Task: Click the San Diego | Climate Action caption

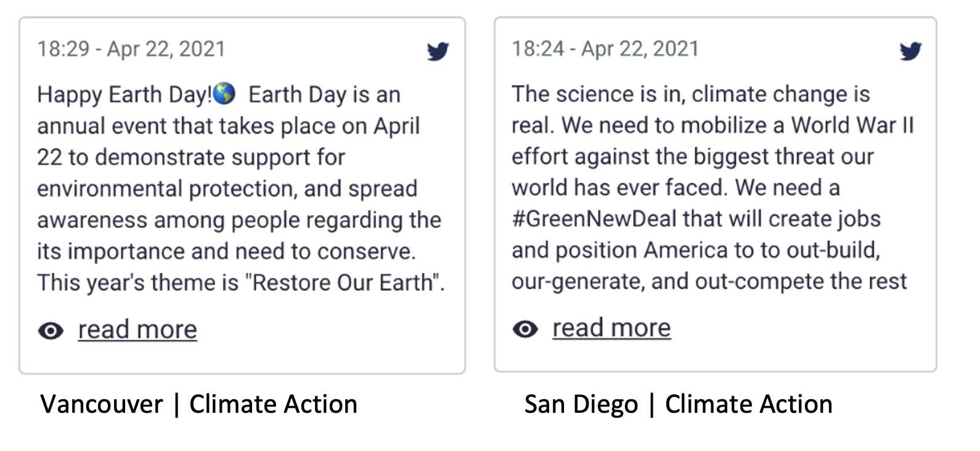Action: coord(678,404)
